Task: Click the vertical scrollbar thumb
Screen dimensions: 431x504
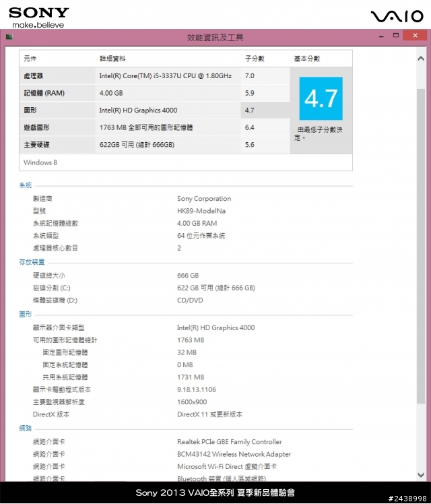Action: point(421,246)
